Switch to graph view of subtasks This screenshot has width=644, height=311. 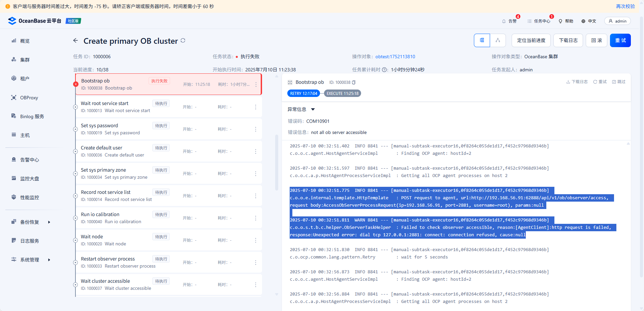click(498, 40)
